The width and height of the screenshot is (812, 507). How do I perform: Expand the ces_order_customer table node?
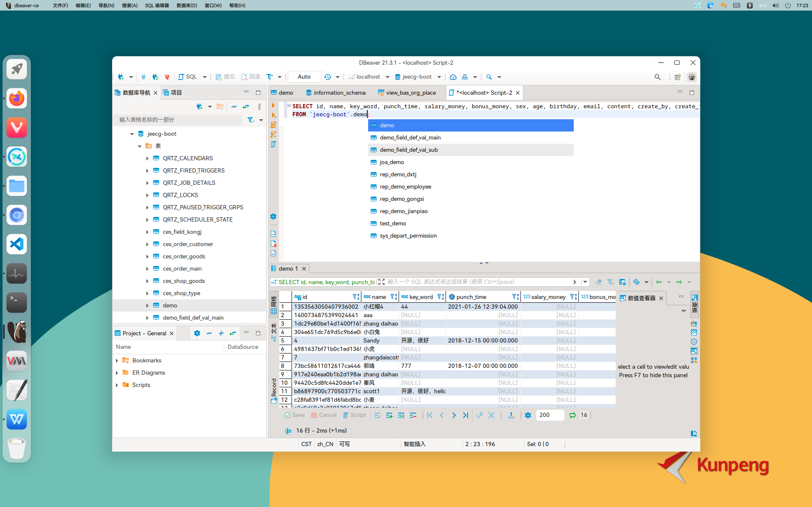click(147, 244)
